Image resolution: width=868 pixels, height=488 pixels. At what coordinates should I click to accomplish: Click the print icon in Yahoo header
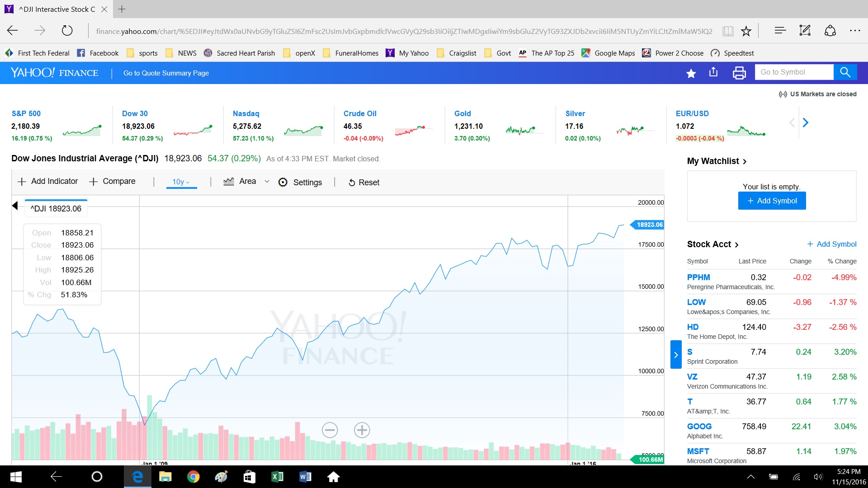[739, 73]
